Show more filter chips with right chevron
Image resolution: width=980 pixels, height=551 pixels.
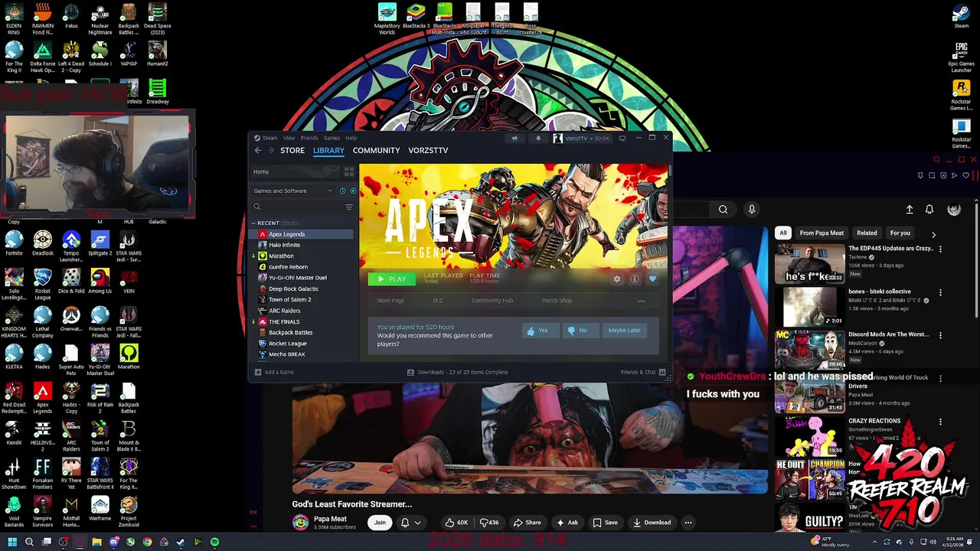click(x=933, y=234)
